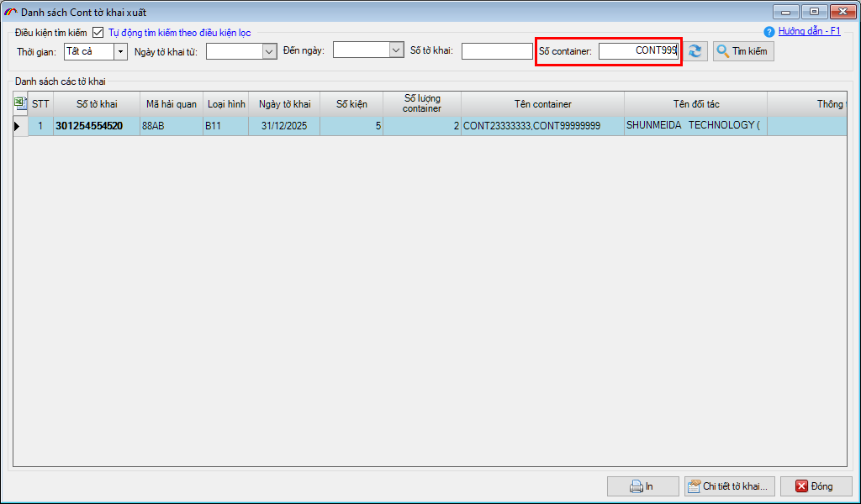The height and width of the screenshot is (504, 861).
Task: Click the refresh arrows icon beside container field
Action: pyautogui.click(x=695, y=51)
